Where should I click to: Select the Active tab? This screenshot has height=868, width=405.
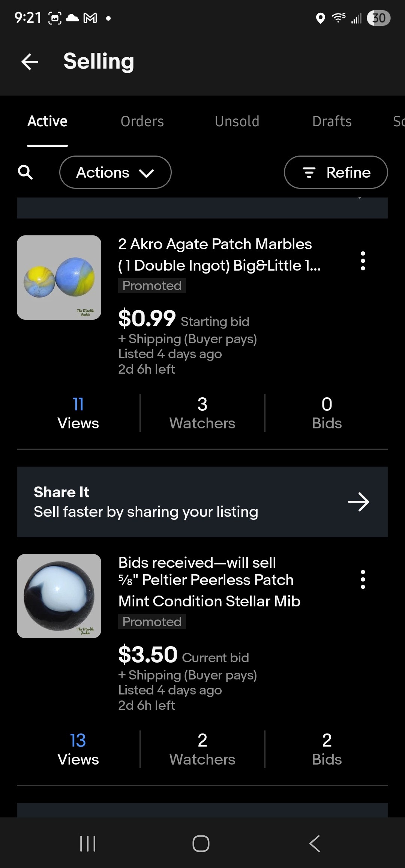click(47, 121)
